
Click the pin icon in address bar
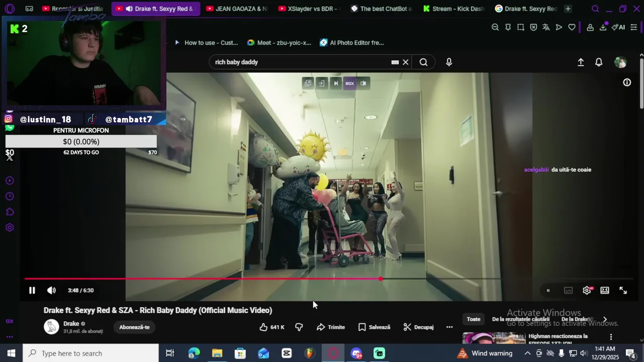[508, 27]
